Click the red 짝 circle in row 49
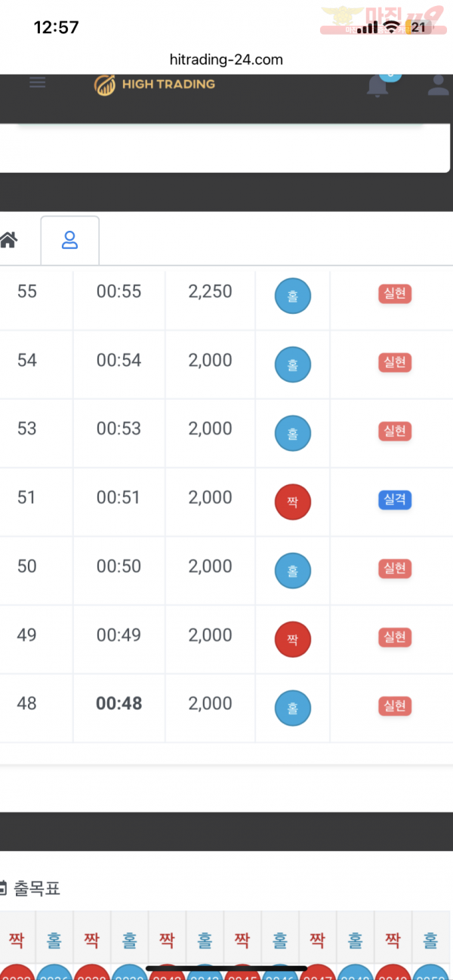This screenshot has width=453, height=980. click(x=293, y=640)
